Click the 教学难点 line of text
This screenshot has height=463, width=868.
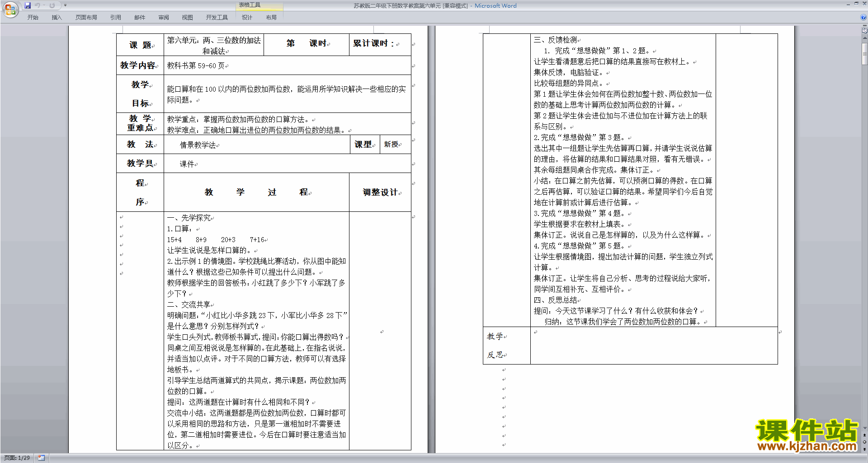point(256,130)
